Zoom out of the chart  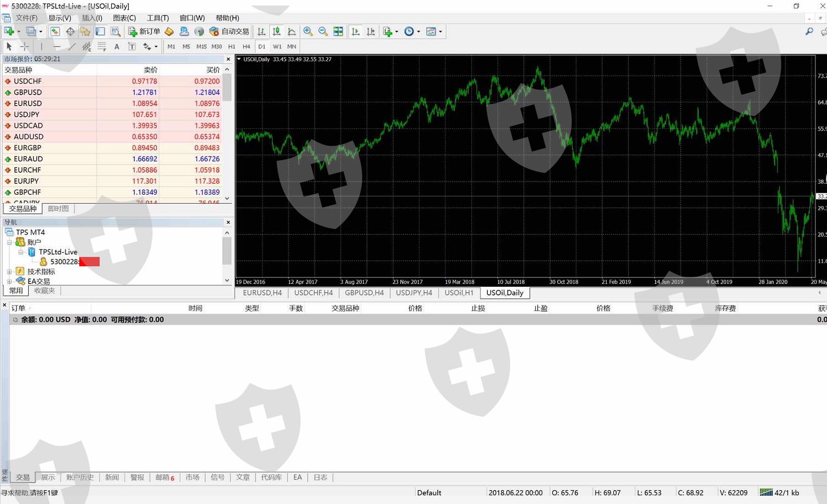coord(323,31)
